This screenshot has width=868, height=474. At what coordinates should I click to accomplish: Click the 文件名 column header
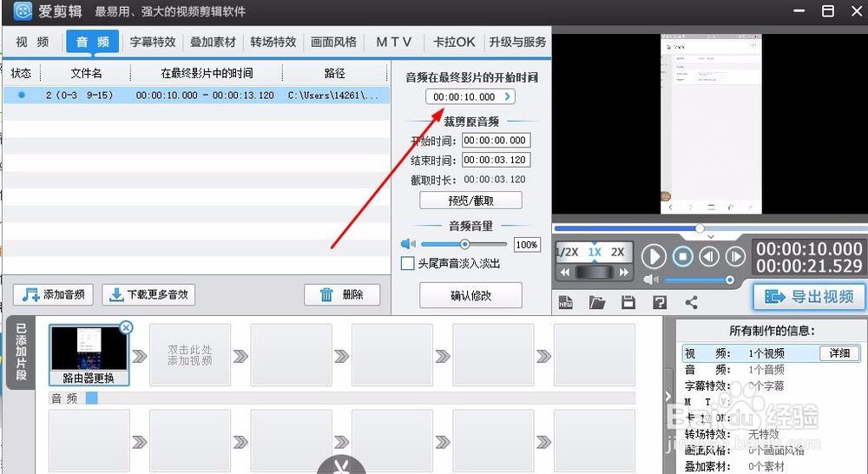pos(86,73)
